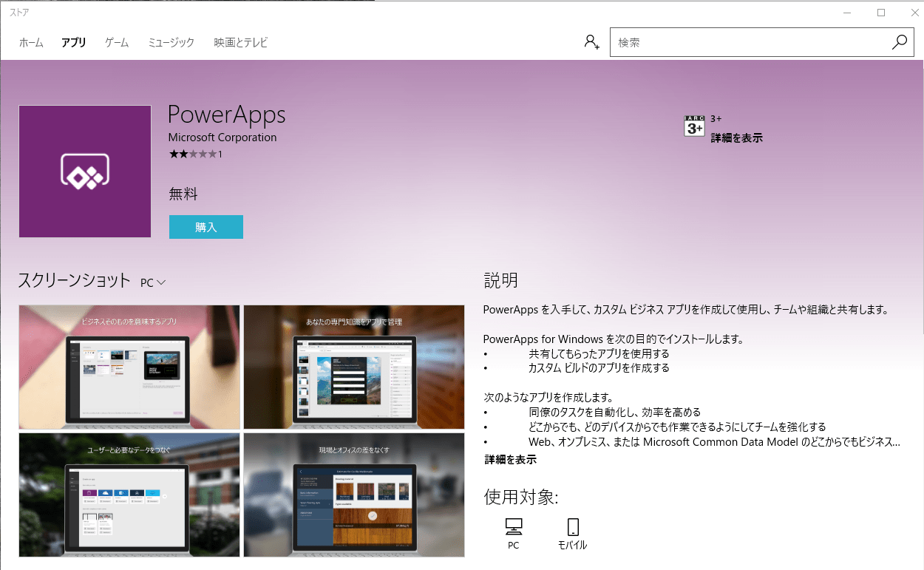Go to the ホーム tab
This screenshot has height=570, width=924.
31,43
